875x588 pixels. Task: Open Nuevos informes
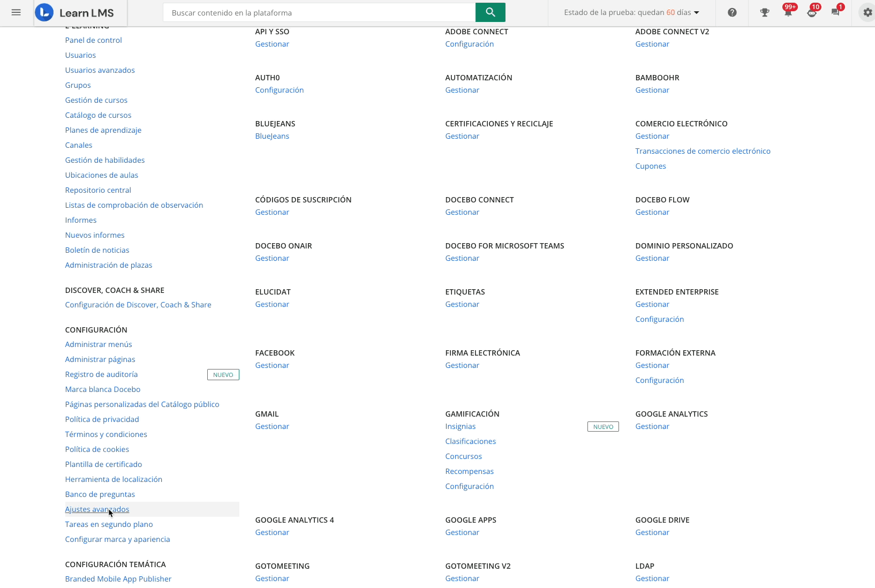(95, 235)
